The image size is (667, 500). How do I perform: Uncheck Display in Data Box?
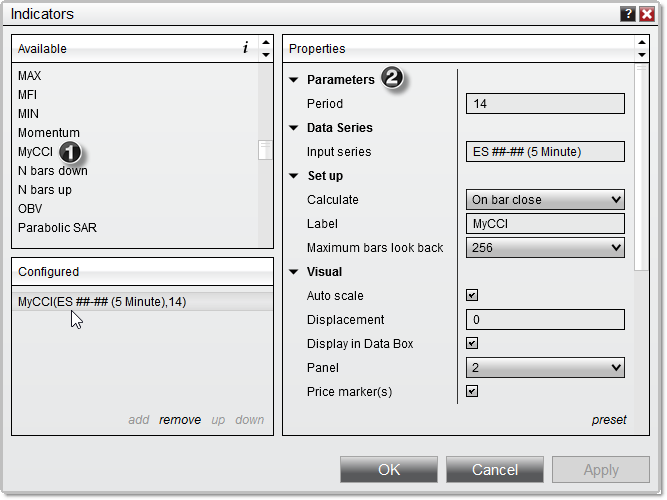(472, 344)
